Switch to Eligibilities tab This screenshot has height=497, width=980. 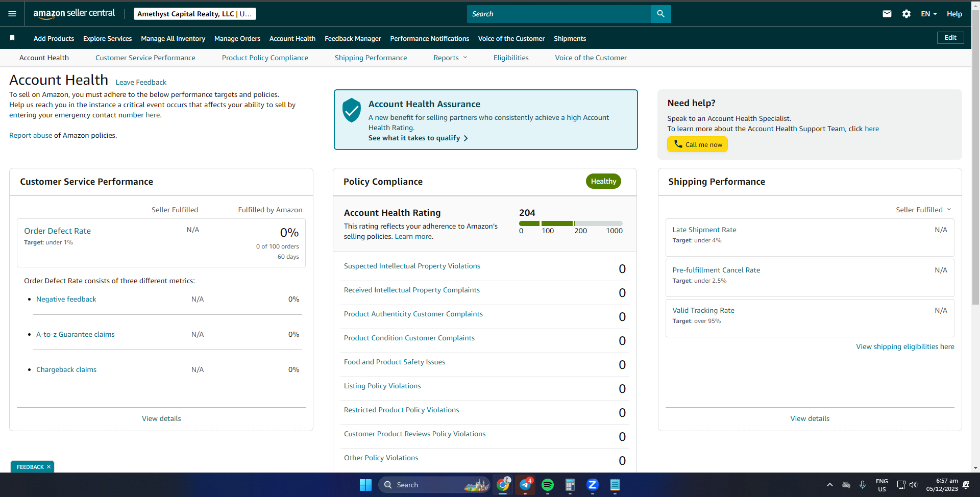click(511, 58)
